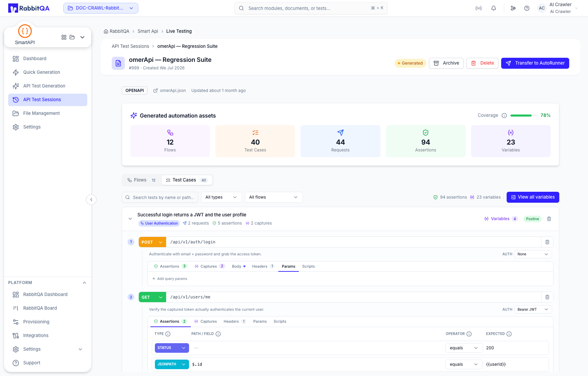Click the Variables card with 23
The width and height of the screenshot is (588, 376).
(x=511, y=141)
